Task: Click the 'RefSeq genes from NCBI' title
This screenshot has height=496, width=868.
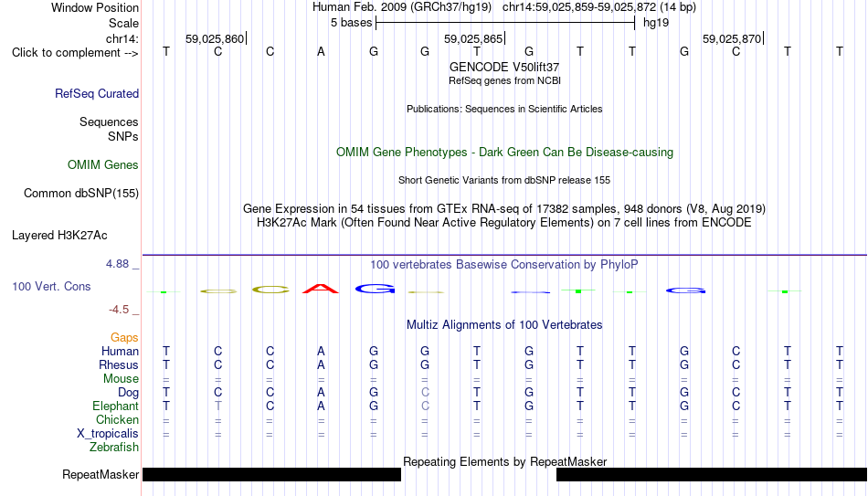Action: click(x=505, y=80)
